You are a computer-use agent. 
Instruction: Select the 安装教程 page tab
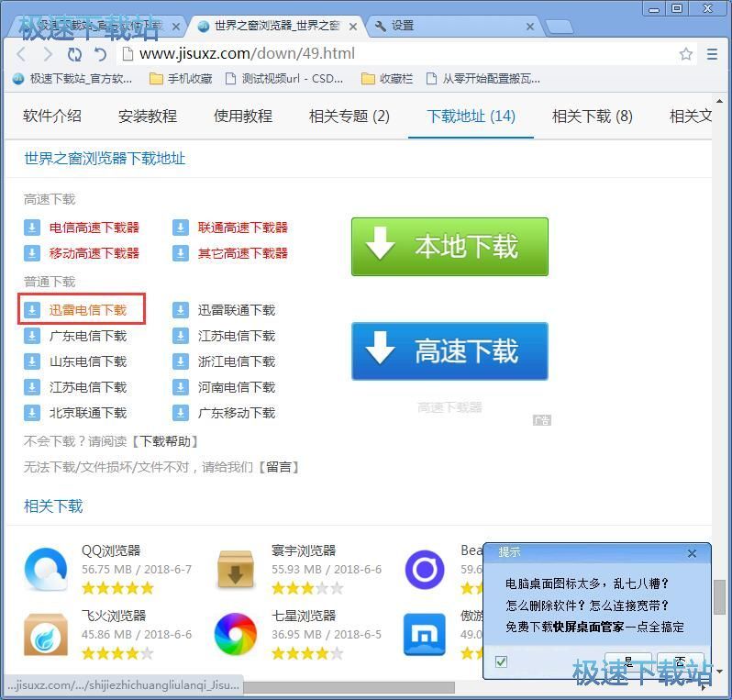tap(148, 116)
